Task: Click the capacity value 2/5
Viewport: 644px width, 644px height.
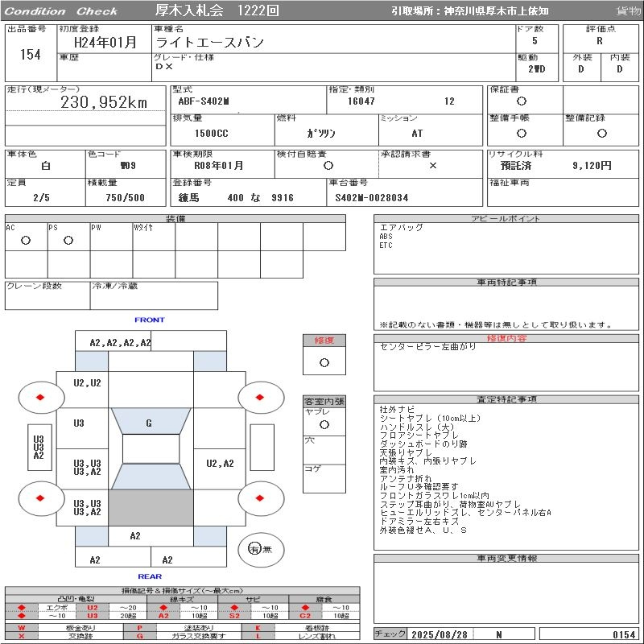Action: pos(42,197)
